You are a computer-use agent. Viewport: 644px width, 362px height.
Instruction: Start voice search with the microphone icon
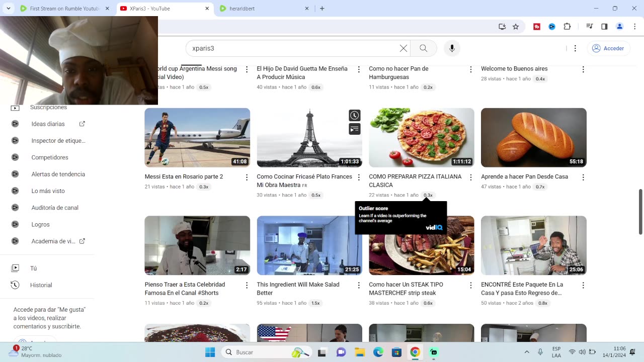pos(452,48)
